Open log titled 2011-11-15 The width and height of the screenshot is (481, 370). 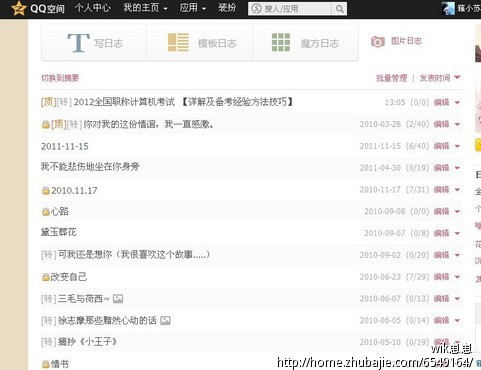click(x=65, y=146)
